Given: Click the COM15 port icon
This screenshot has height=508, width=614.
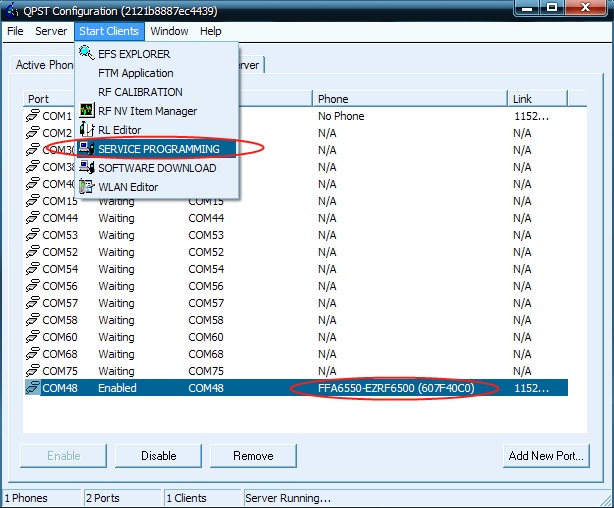Looking at the screenshot, I should pos(33,201).
